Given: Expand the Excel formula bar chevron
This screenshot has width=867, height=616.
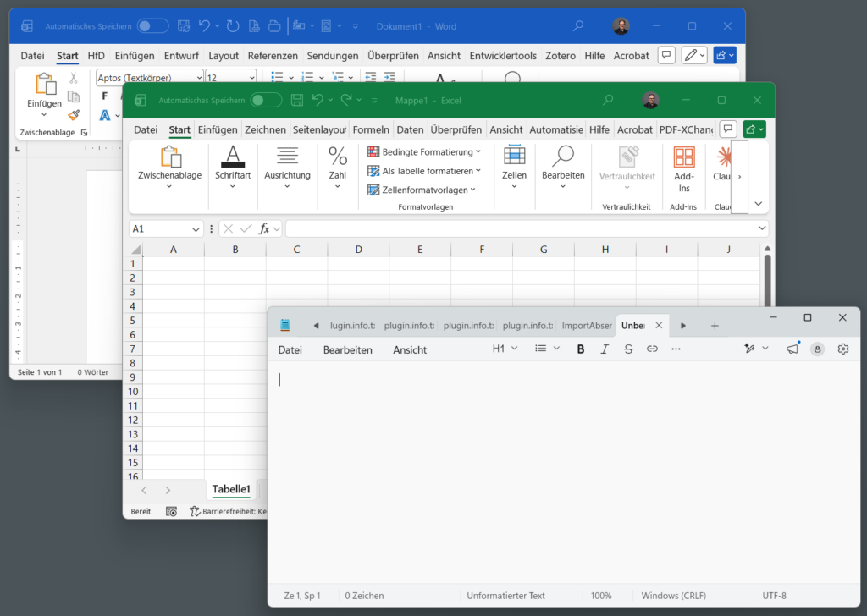Looking at the screenshot, I should pyautogui.click(x=762, y=228).
